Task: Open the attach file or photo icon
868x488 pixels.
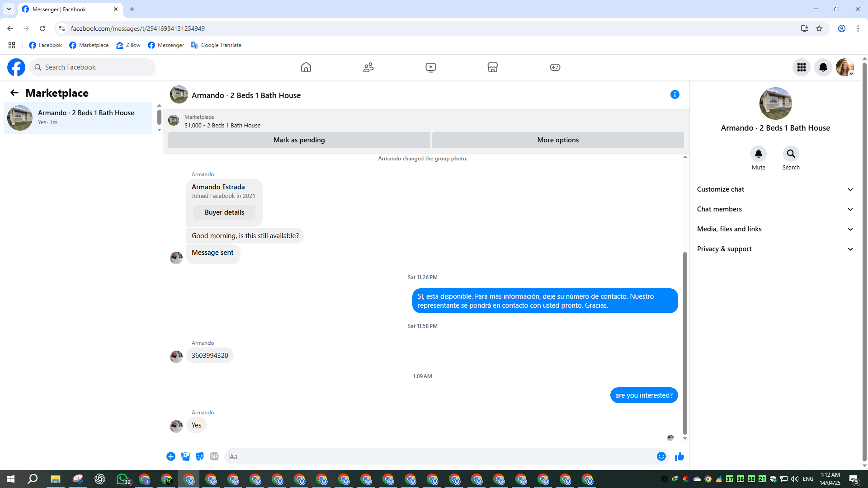Action: (x=185, y=456)
